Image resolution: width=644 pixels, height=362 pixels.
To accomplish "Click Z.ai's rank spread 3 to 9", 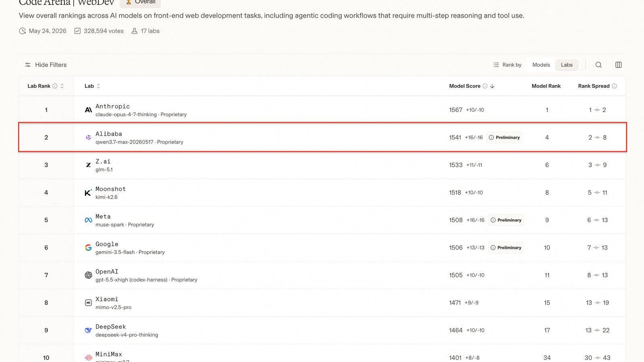I will pos(597,165).
